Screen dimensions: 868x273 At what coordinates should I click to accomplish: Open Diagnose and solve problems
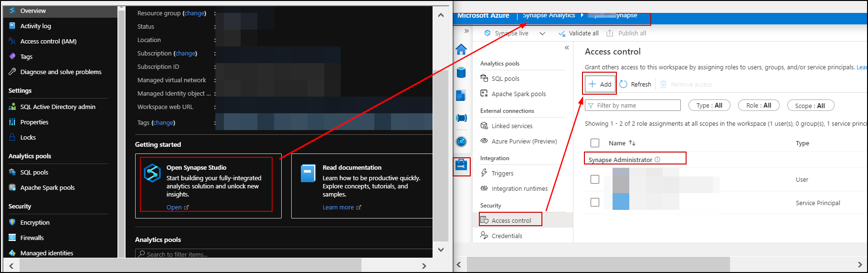pos(61,72)
